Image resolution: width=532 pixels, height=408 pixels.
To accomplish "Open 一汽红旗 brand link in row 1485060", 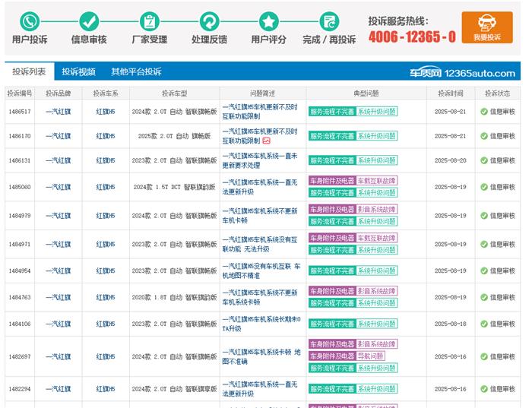I will (58, 187).
